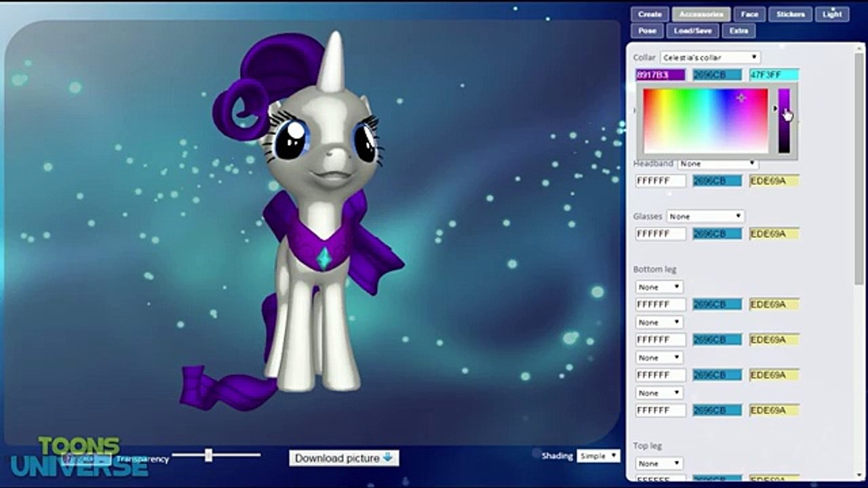The width and height of the screenshot is (868, 488).
Task: Open the Pose tab
Action: pyautogui.click(x=647, y=31)
